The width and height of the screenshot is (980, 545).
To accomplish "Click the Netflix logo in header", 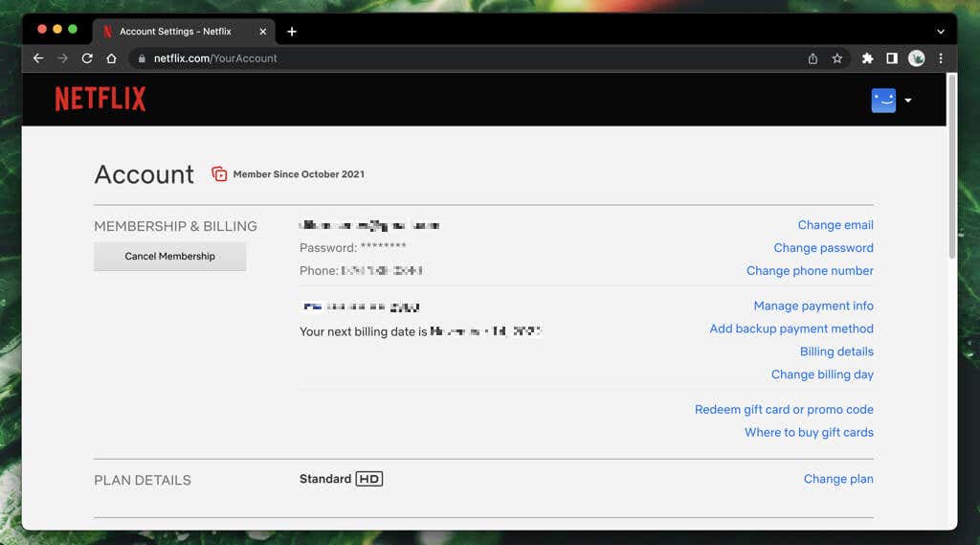I will click(x=100, y=99).
